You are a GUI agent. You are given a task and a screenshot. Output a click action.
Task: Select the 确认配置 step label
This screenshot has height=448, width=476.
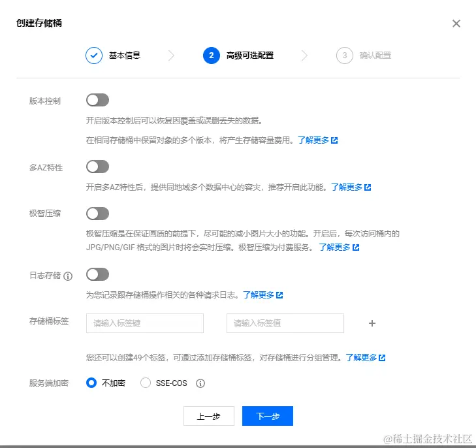[375, 56]
